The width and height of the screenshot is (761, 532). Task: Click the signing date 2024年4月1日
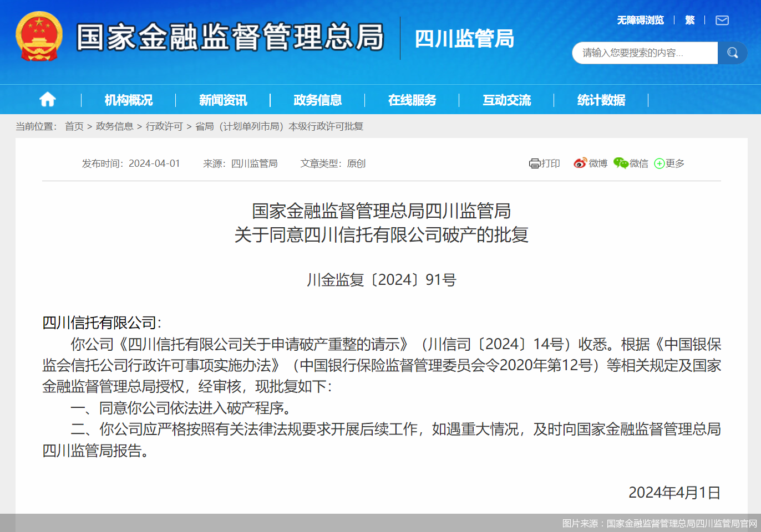tap(674, 493)
